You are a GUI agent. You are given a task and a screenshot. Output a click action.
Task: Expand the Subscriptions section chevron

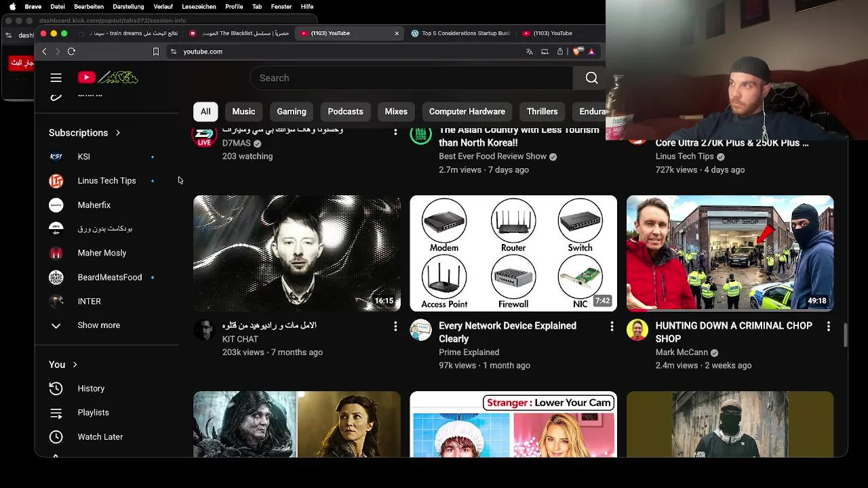click(118, 133)
